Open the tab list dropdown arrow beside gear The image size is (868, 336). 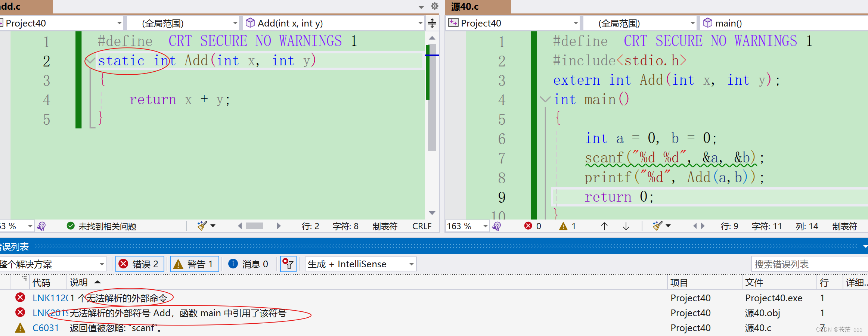pyautogui.click(x=421, y=7)
